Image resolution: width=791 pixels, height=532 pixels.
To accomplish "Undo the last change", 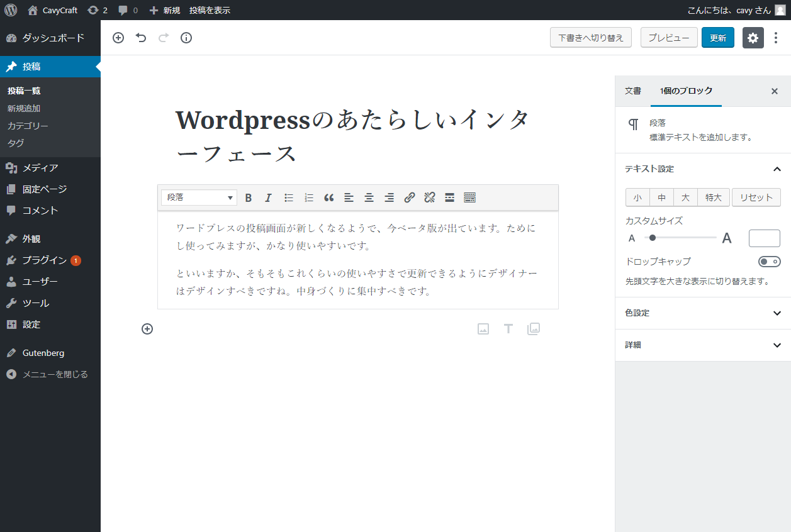I will [141, 38].
